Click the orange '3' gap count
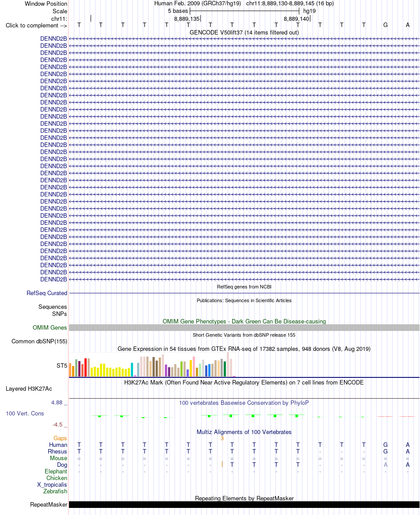420x515 pixels. point(222,438)
